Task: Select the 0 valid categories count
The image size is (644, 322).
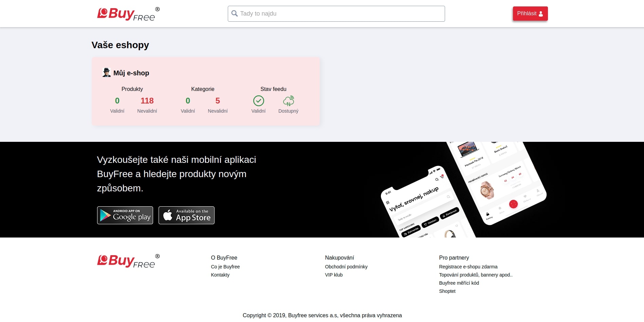Action: click(188, 101)
